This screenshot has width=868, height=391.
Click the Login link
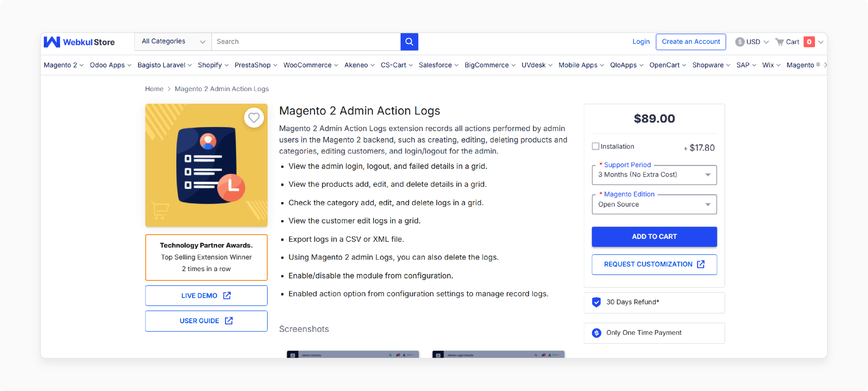[641, 42]
